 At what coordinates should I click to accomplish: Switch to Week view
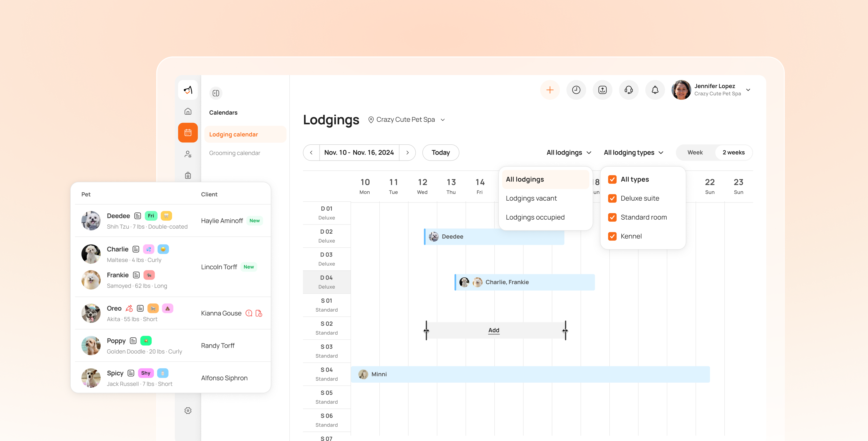tap(695, 153)
